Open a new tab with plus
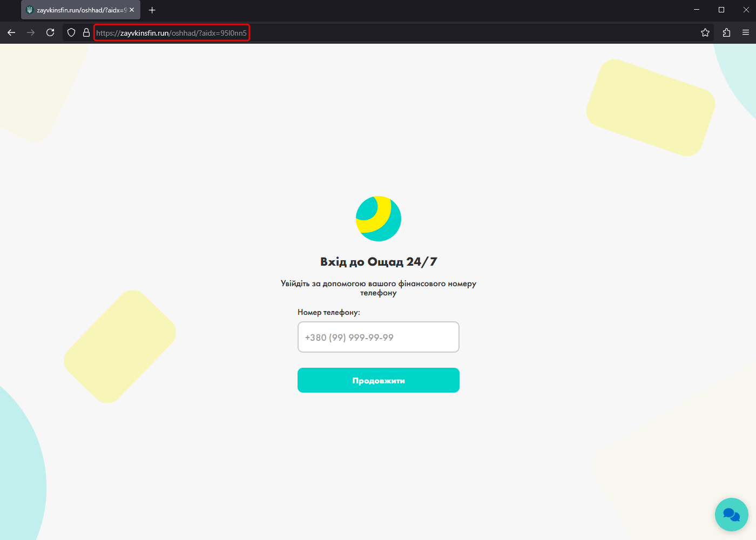This screenshot has height=540, width=756. (x=152, y=10)
